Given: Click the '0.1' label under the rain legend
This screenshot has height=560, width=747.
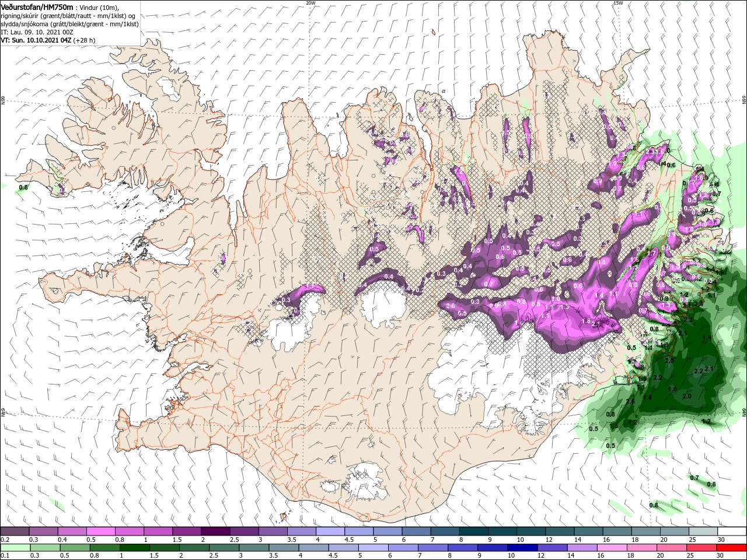Looking at the screenshot, I should (x=5, y=556).
